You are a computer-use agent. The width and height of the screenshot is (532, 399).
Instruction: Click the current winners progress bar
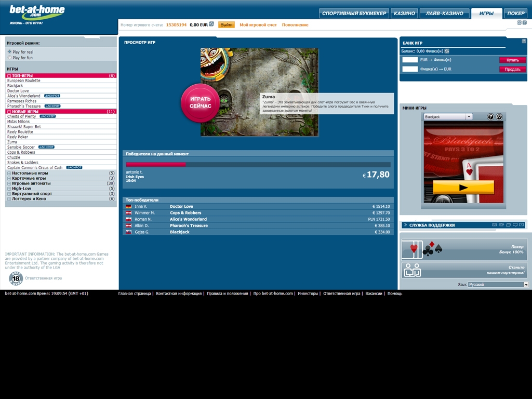(258, 165)
